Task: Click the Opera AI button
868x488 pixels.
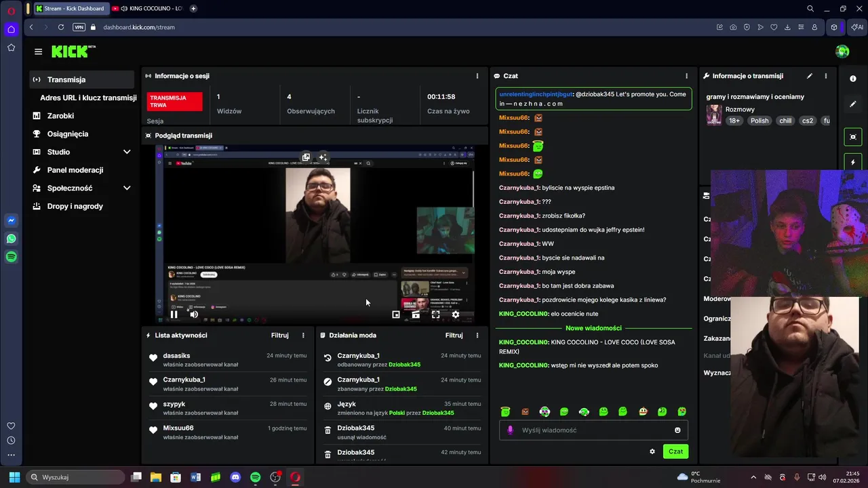Action: point(856,27)
